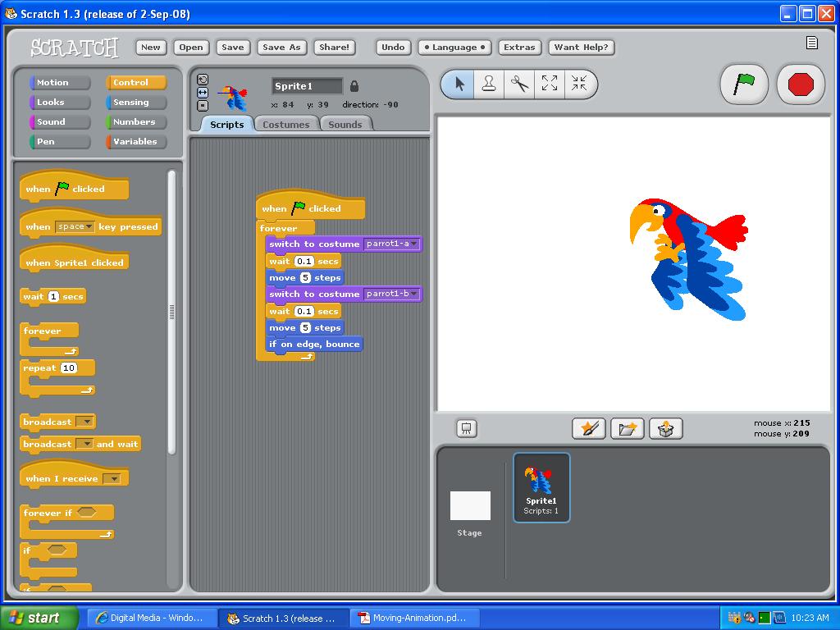Expand the broadcast message dropdown
The height and width of the screenshot is (630, 840).
coord(86,421)
